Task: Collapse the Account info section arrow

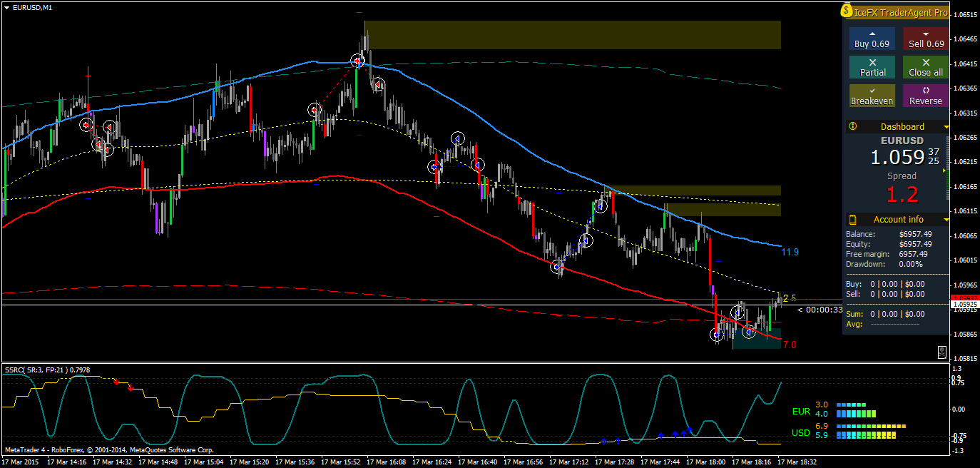Action: point(946,220)
